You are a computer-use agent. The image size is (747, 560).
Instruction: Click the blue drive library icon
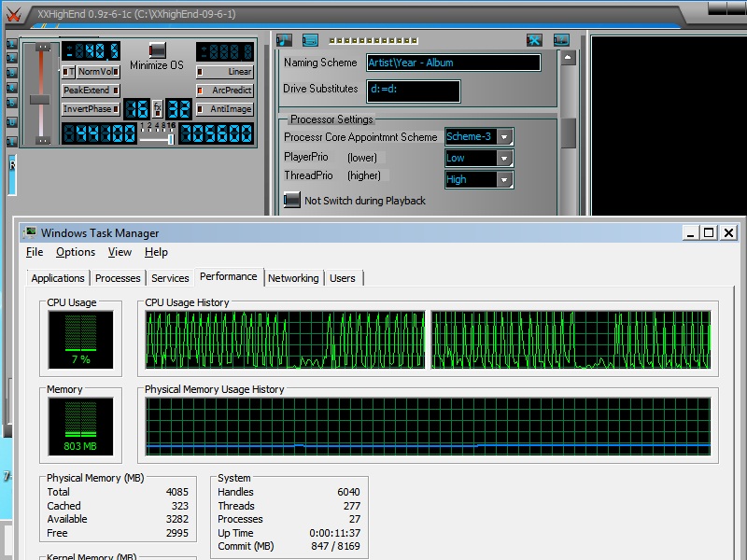pos(310,40)
